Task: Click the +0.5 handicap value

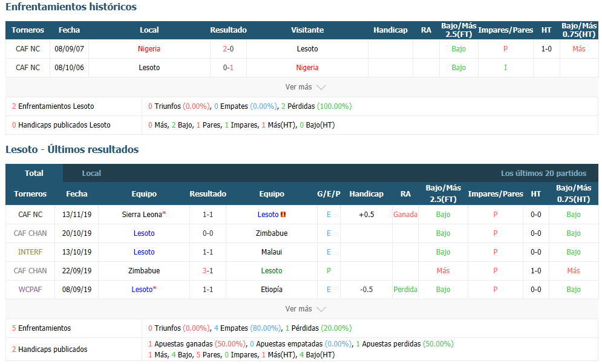Action: [366, 215]
